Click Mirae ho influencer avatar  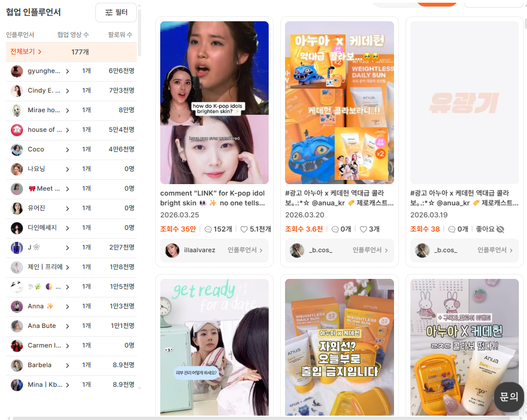click(x=17, y=110)
